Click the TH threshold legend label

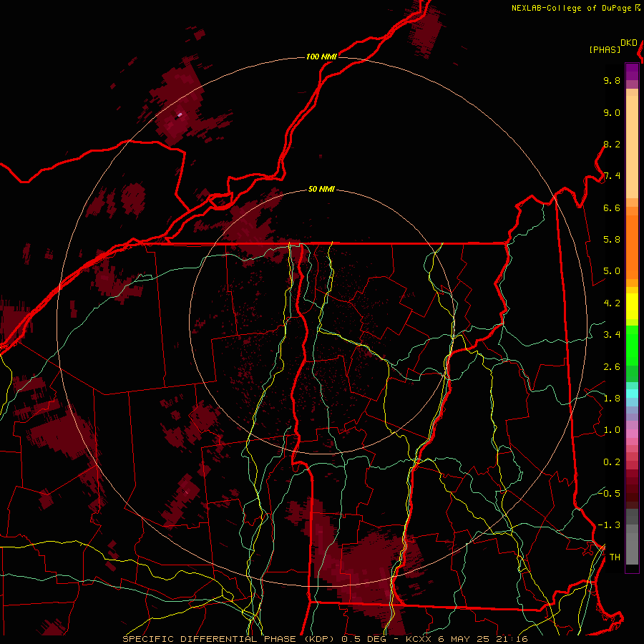point(615,557)
